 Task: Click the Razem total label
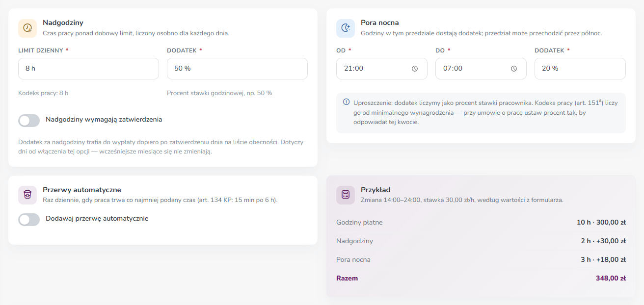(x=347, y=279)
